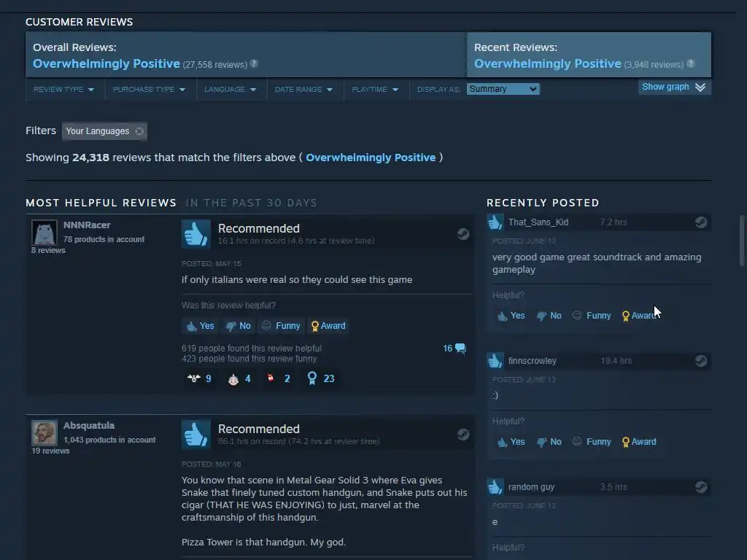Open That_Sans_Kid's profile link
Image resolution: width=747 pixels, height=560 pixels.
pyautogui.click(x=538, y=222)
